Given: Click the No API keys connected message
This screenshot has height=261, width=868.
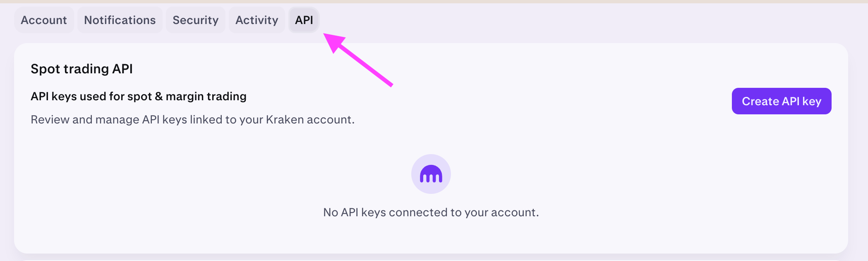Looking at the screenshot, I should [x=431, y=212].
